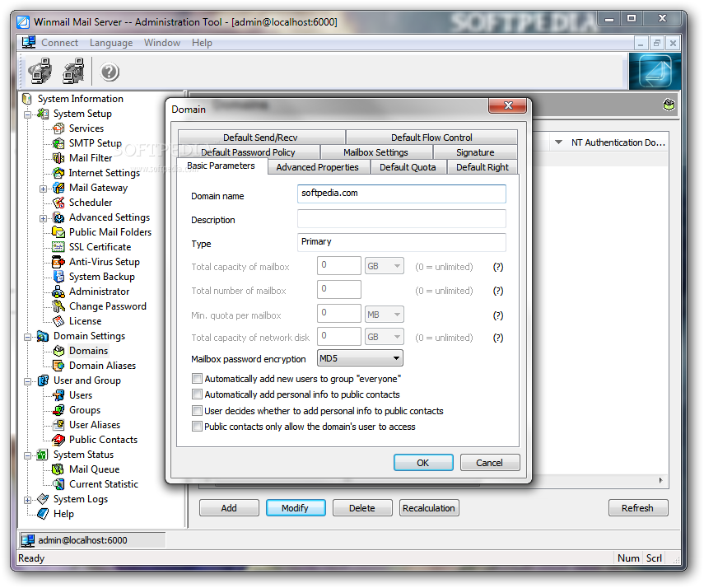704x588 pixels.
Task: Open the Default Flow Control tab
Action: pyautogui.click(x=431, y=137)
